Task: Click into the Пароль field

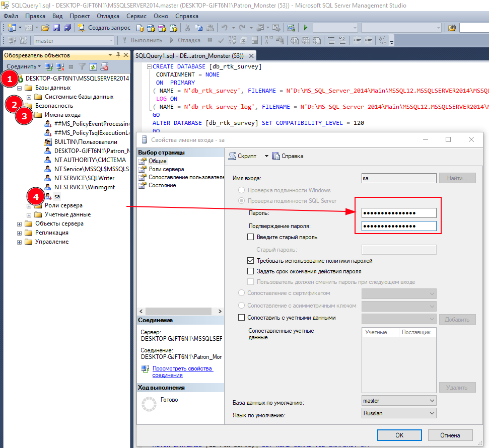Action: point(399,213)
